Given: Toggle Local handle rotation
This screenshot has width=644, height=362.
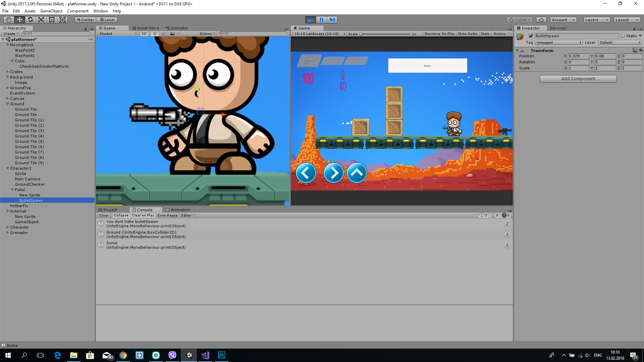Looking at the screenshot, I should (x=107, y=20).
